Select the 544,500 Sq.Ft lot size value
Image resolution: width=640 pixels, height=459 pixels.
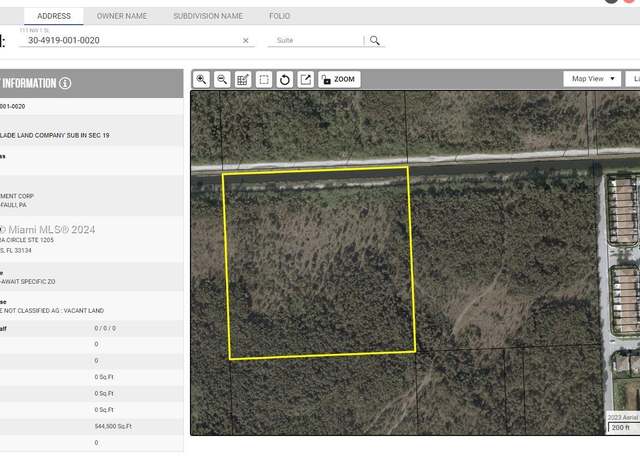pyautogui.click(x=113, y=426)
